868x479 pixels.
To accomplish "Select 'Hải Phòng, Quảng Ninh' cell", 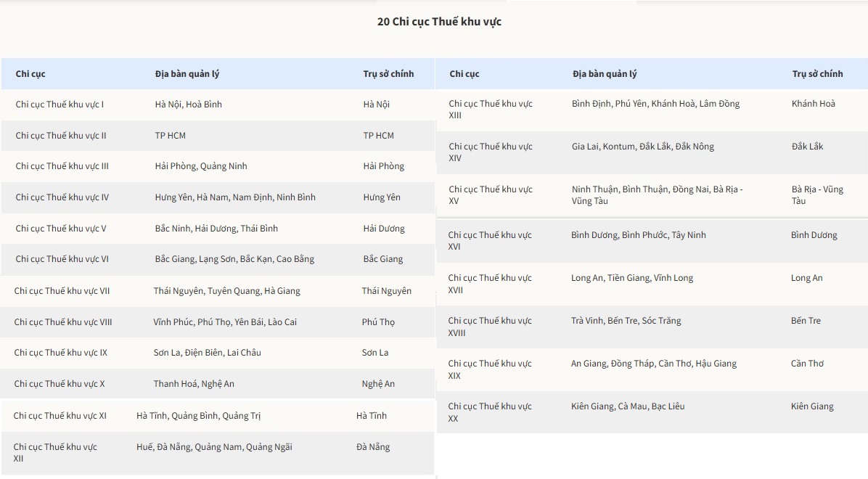I will tap(201, 166).
